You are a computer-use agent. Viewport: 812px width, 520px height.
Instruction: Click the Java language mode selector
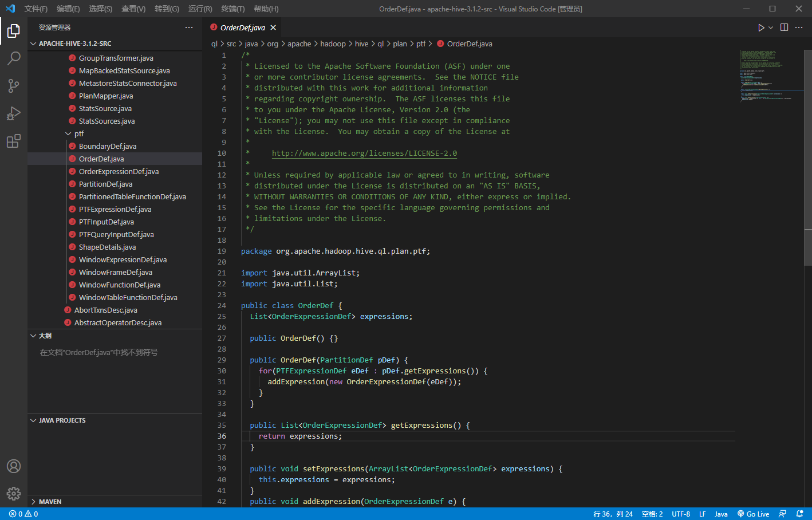click(721, 514)
